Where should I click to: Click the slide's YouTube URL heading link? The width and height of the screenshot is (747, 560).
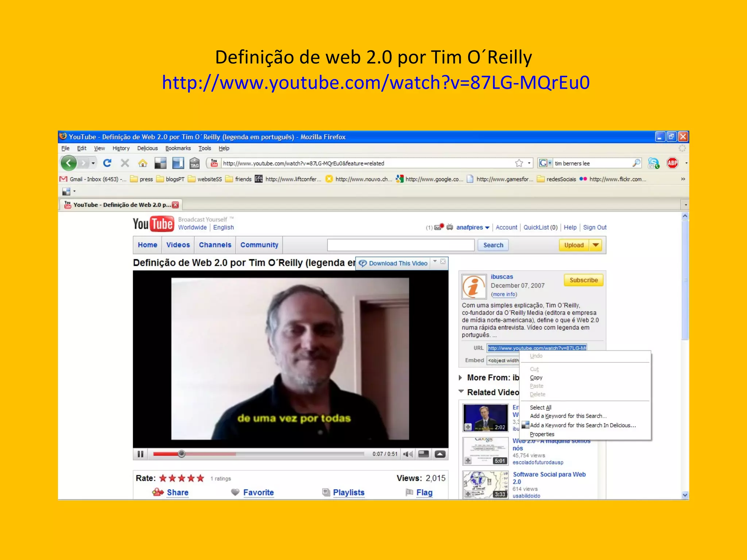[376, 82]
